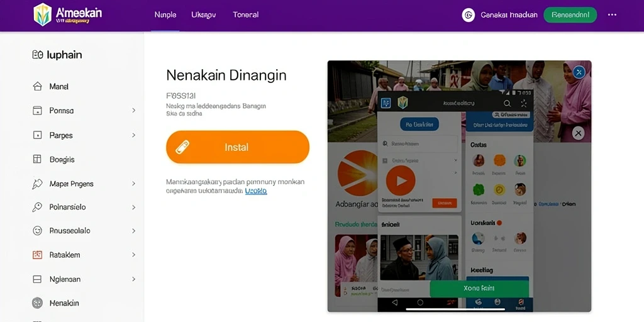Click the yellow clock icon under Gatas
Image resolution: width=644 pixels, height=322 pixels.
coord(499,189)
